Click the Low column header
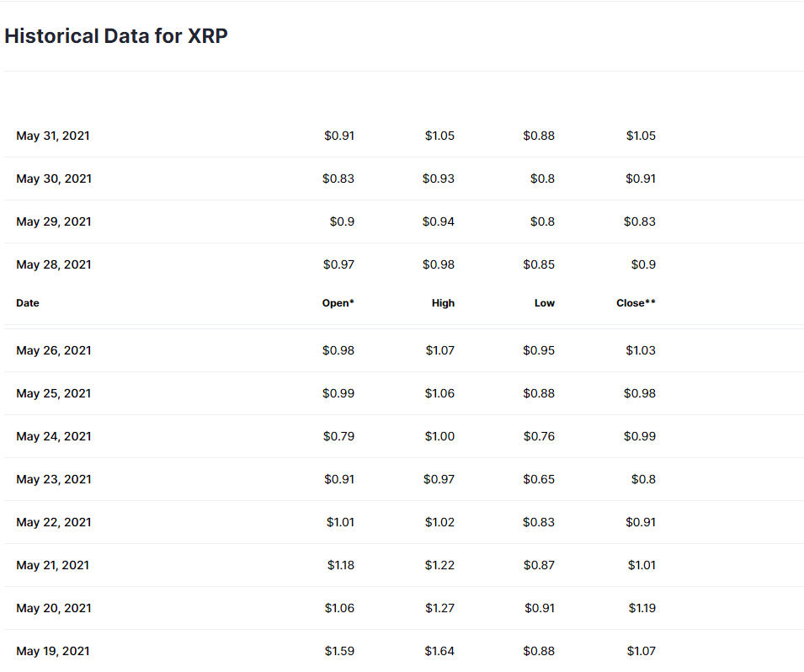Image resolution: width=804 pixels, height=672 pixels. (545, 303)
